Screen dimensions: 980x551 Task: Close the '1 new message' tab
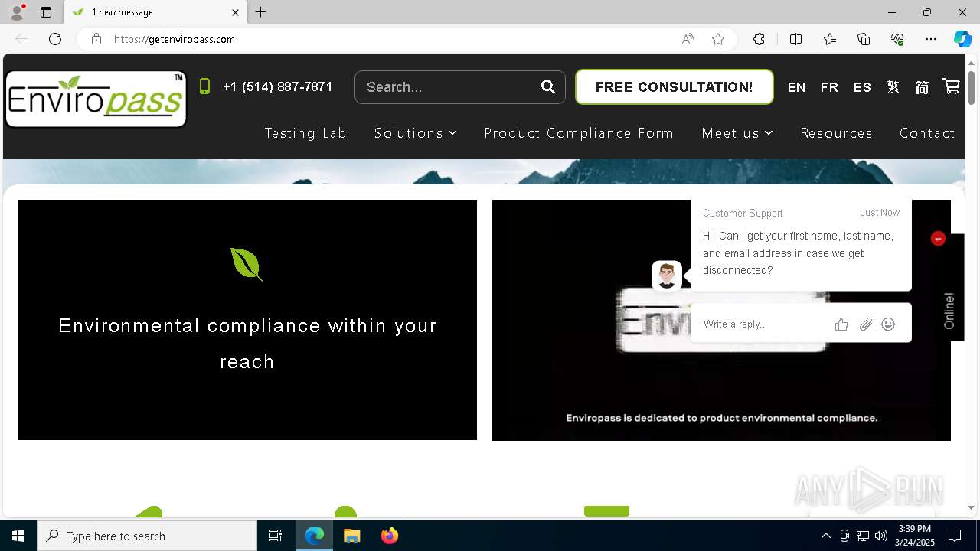(x=235, y=12)
